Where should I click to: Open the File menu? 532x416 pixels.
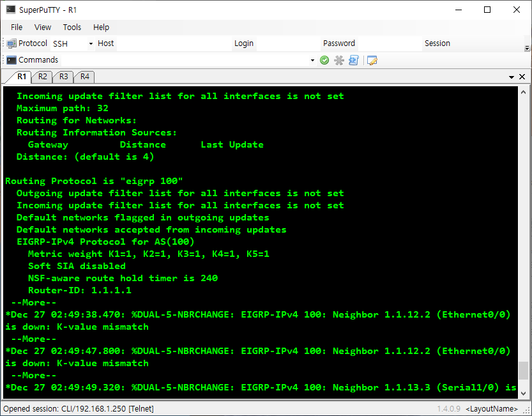pyautogui.click(x=17, y=27)
